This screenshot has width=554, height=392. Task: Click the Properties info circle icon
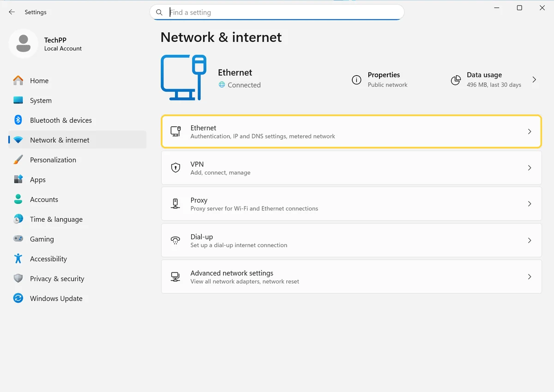tap(356, 80)
